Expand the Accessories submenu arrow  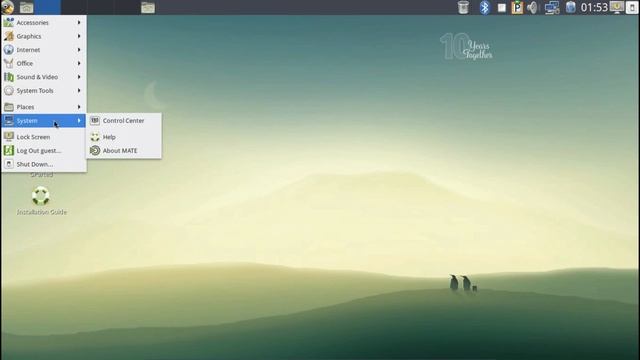pos(79,22)
